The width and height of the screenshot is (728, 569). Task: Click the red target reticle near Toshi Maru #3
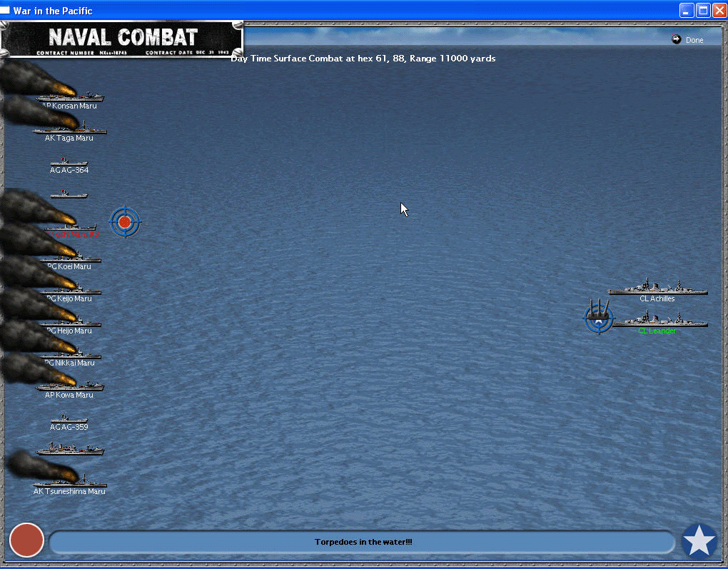point(125,222)
